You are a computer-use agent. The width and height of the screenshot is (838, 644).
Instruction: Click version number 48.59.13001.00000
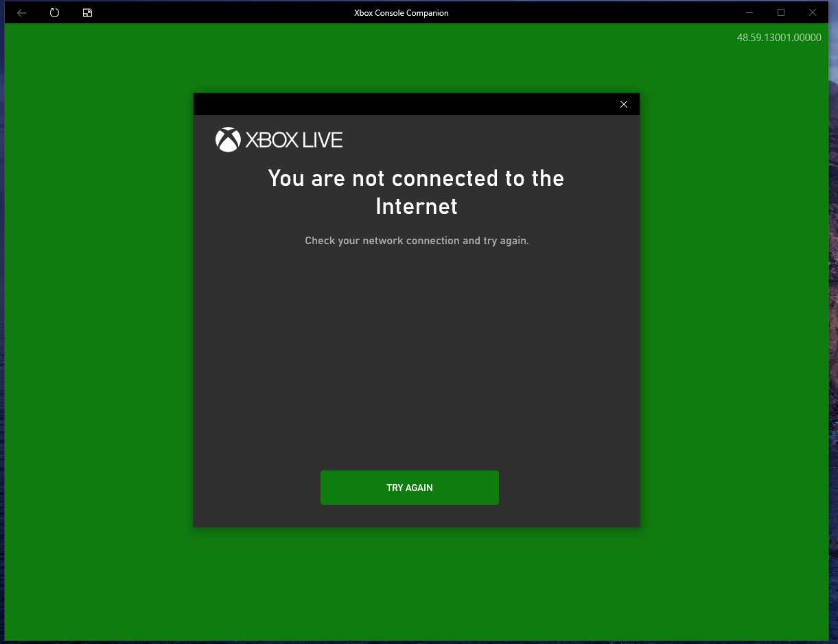click(779, 38)
